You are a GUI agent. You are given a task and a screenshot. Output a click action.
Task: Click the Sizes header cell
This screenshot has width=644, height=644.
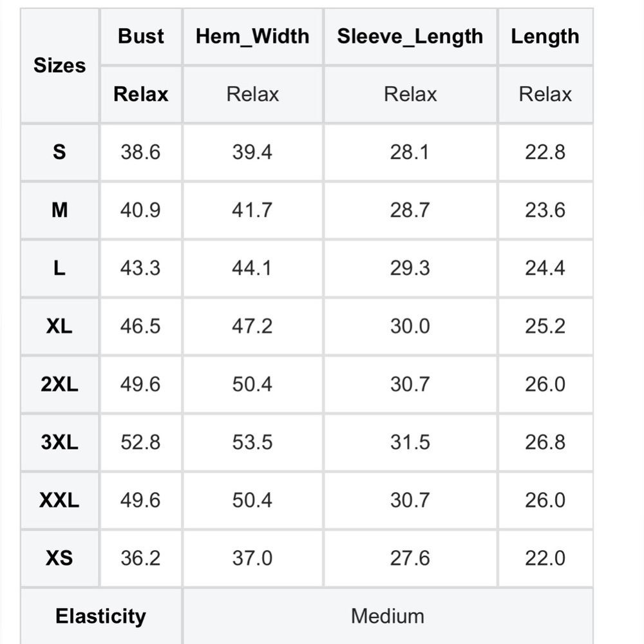coord(59,65)
